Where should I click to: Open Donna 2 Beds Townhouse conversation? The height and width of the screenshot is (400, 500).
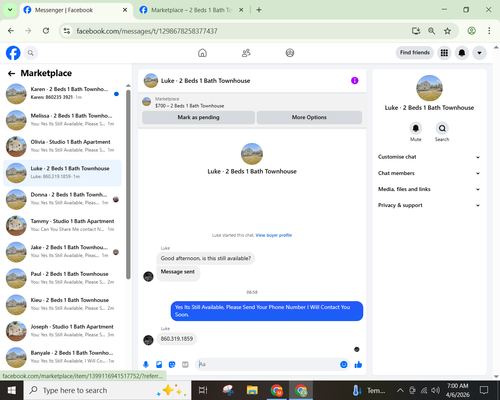(x=62, y=199)
